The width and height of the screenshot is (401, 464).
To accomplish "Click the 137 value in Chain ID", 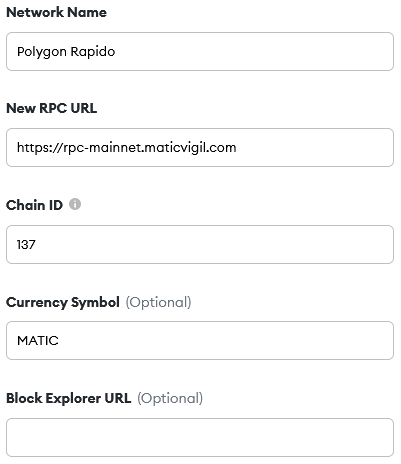I will click(x=26, y=245).
